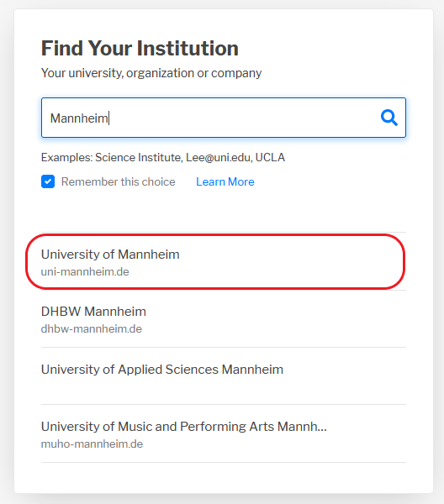Focus the institution search input field
This screenshot has width=444, height=504.
click(224, 118)
